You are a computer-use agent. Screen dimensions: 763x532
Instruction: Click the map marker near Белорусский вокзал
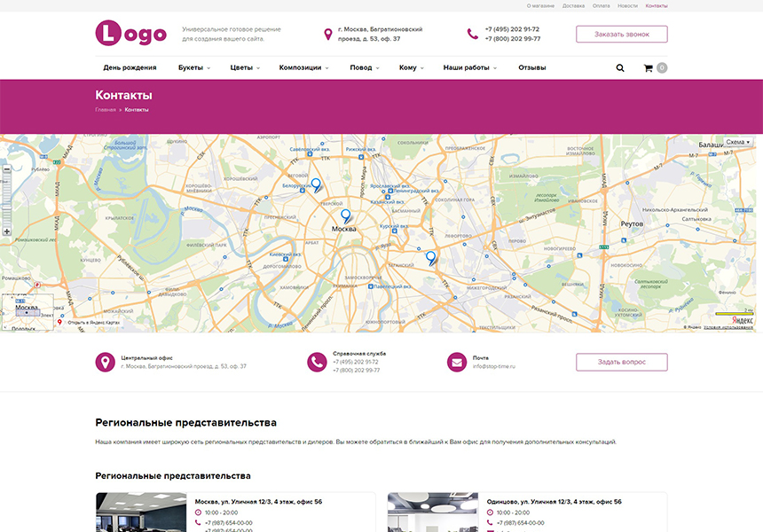click(x=317, y=184)
